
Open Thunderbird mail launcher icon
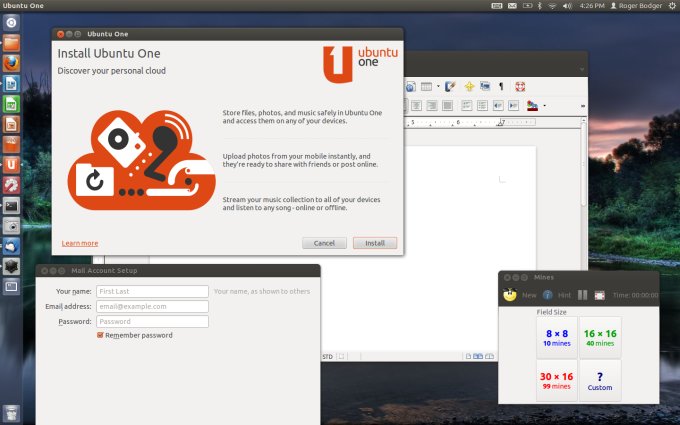pos(11,246)
